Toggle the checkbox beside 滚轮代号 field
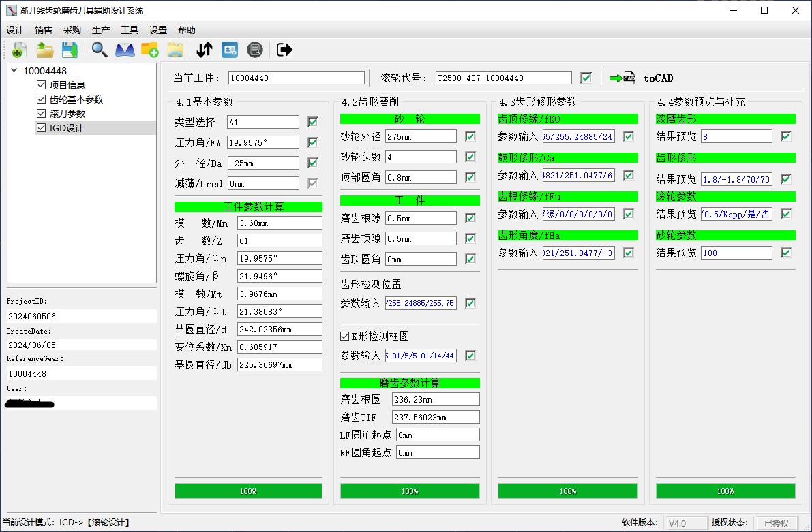Image resolution: width=812 pixels, height=532 pixels. 586,78
